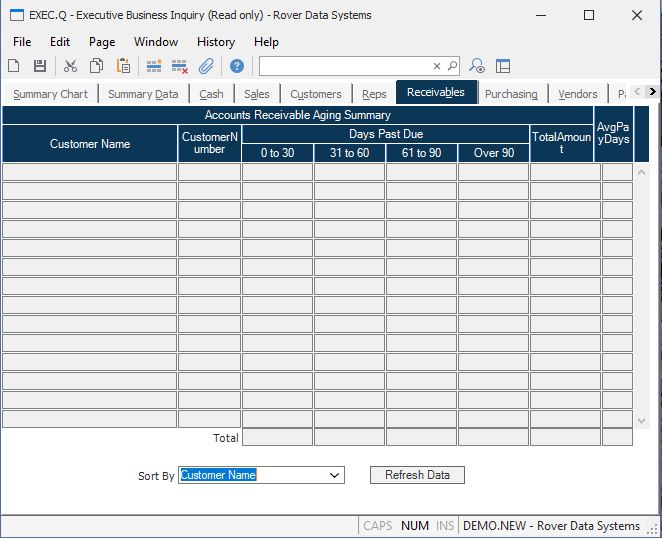This screenshot has height=538, width=662.
Task: Clear the search box with the X
Action: coord(437,66)
